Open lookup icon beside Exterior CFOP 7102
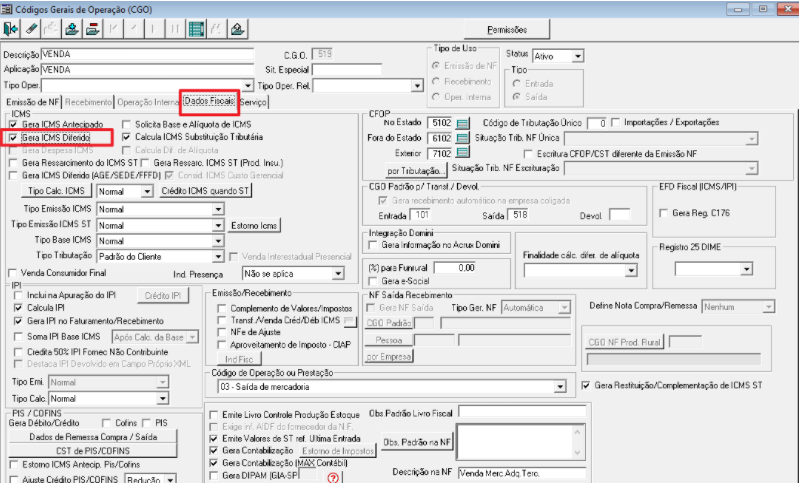 pos(462,153)
